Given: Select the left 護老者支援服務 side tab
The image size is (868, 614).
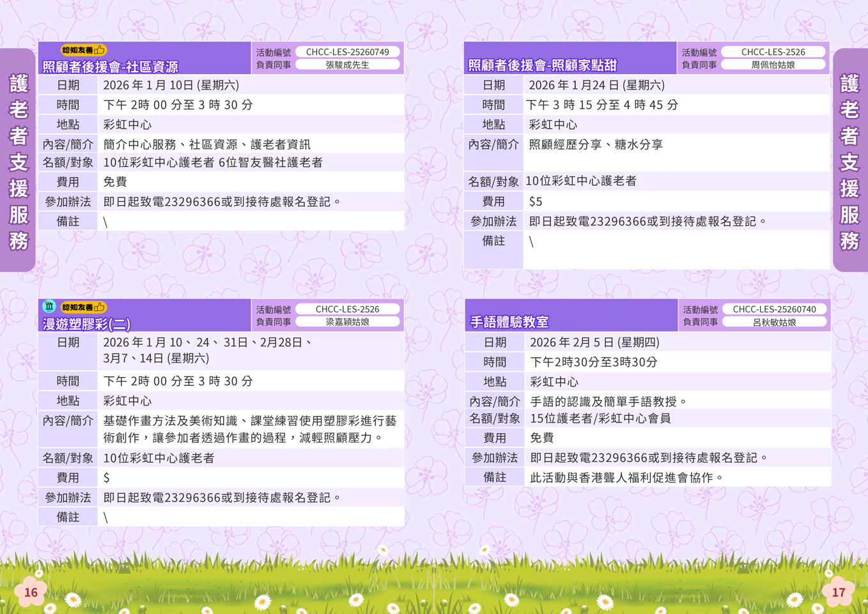Looking at the screenshot, I should [18, 161].
